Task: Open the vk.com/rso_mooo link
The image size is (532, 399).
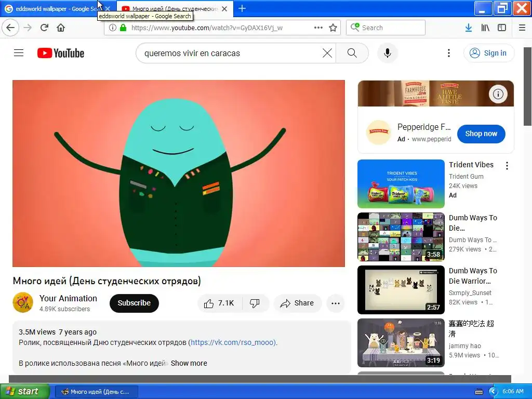Action: (x=233, y=342)
